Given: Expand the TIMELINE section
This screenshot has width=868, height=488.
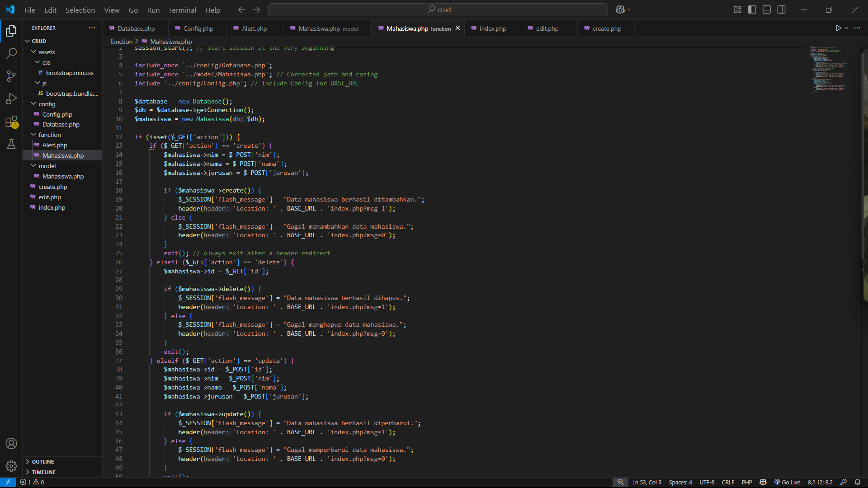Looking at the screenshot, I should (x=43, y=472).
